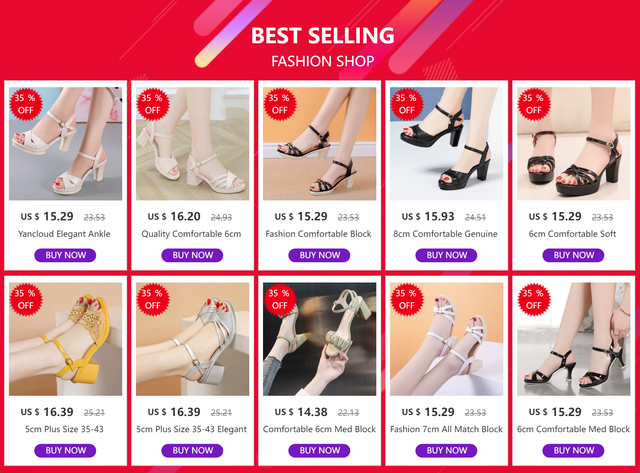Click BUY NOW under Yancloud Elegant Ankle
Screen dimensions: 640x473
(x=65, y=255)
